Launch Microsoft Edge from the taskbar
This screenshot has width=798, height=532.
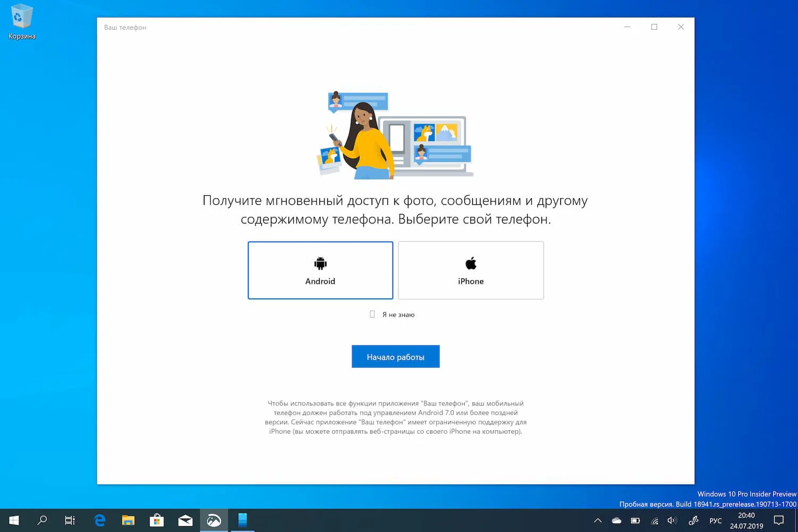99,520
